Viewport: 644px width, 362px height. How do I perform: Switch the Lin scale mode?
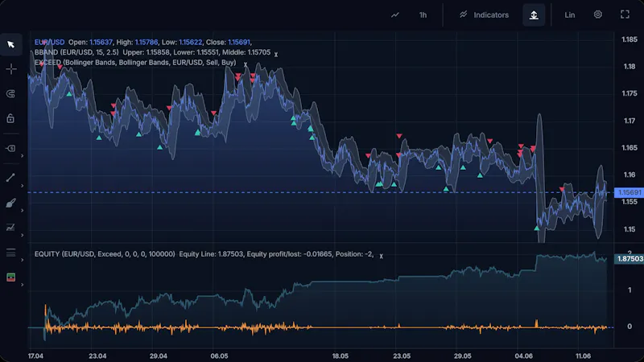[570, 15]
